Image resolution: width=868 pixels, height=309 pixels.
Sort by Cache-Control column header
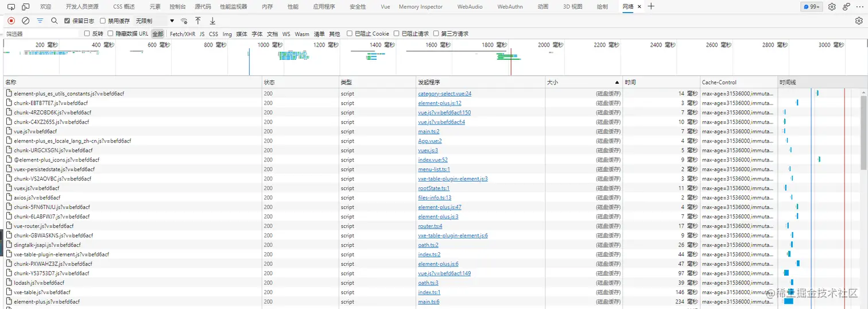tap(739, 82)
